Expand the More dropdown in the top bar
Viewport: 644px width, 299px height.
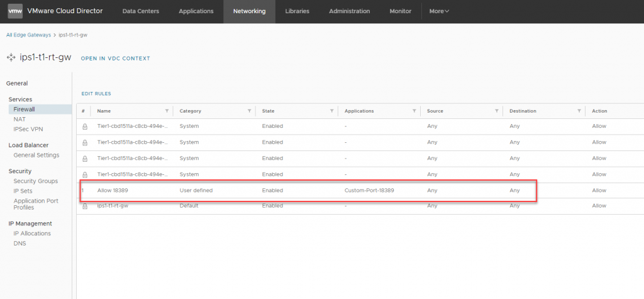click(x=438, y=11)
